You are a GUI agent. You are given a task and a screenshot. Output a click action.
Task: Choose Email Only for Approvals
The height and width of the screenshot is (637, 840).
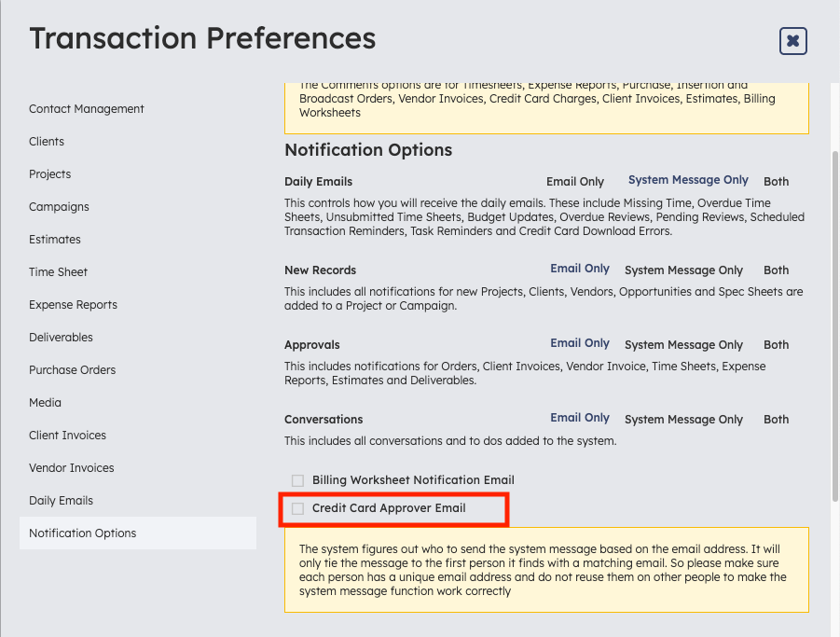coord(580,343)
